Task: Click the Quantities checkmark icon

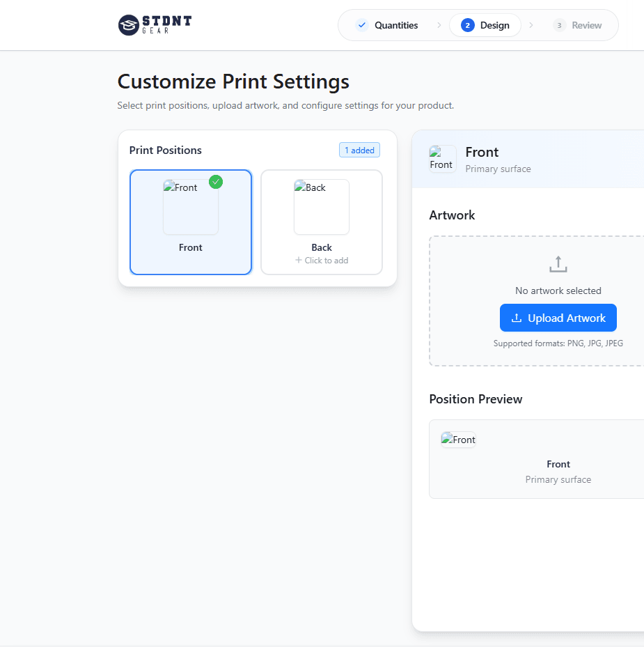Action: pos(362,25)
